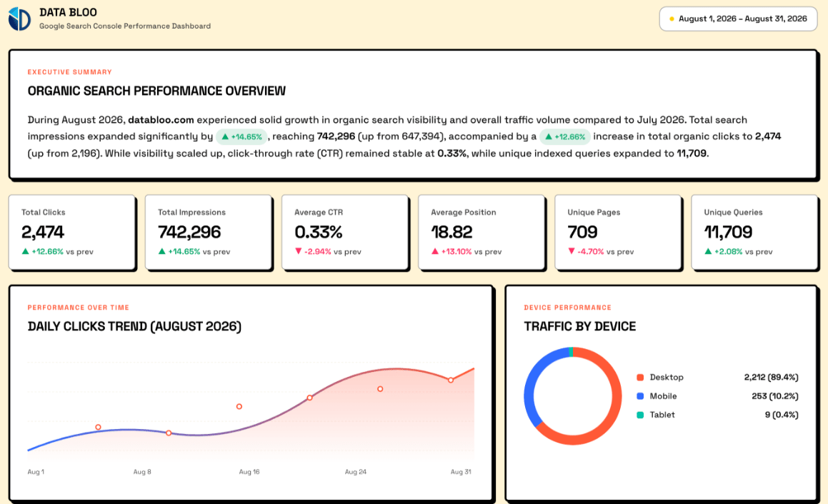The height and width of the screenshot is (504, 828).
Task: Click the 'Aug 16' axis label
Action: [249, 472]
